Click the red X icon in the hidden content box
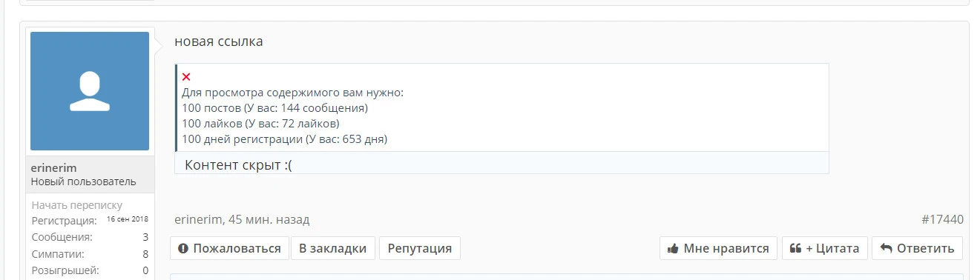Screen dimensions: 980x280 pyautogui.click(x=186, y=77)
